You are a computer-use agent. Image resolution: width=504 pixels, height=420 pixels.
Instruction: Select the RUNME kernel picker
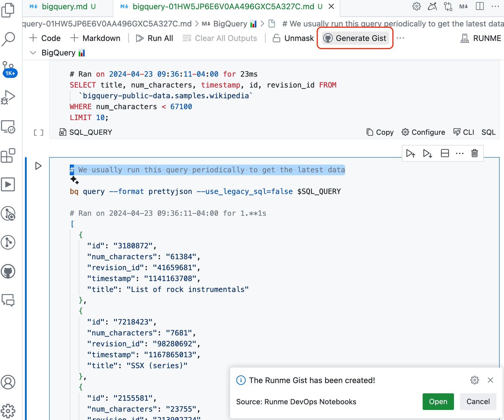click(481, 38)
